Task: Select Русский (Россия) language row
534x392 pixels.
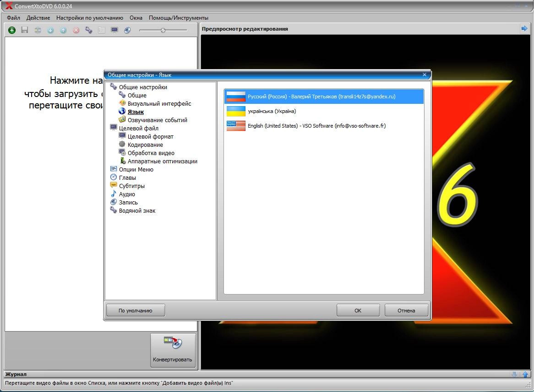Action: click(324, 97)
